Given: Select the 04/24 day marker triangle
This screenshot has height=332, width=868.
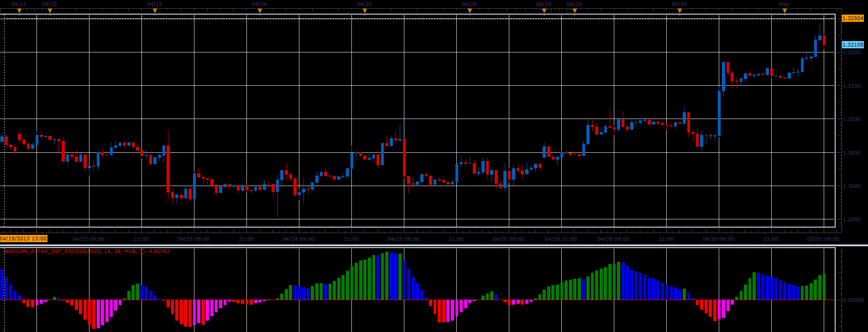Looking at the screenshot, I should tap(260, 11).
